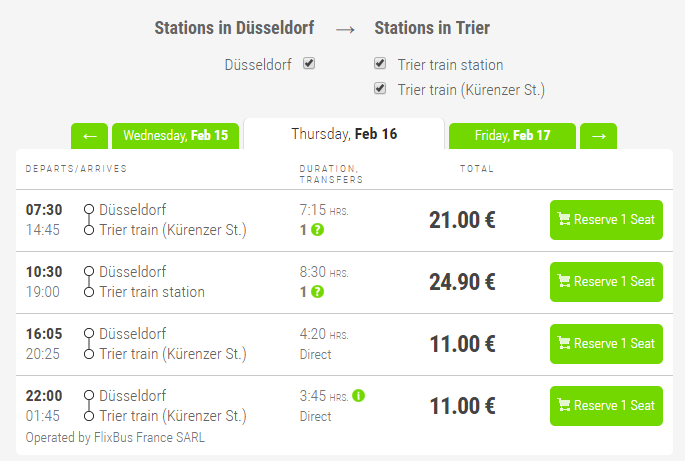Reserve 1 seat on the 22:00 departure
Viewport: 685px width, 461px height.
606,406
